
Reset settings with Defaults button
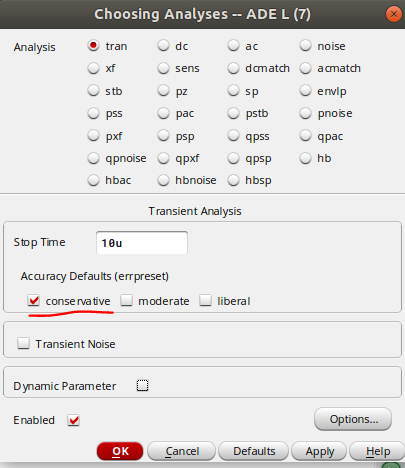click(x=254, y=451)
